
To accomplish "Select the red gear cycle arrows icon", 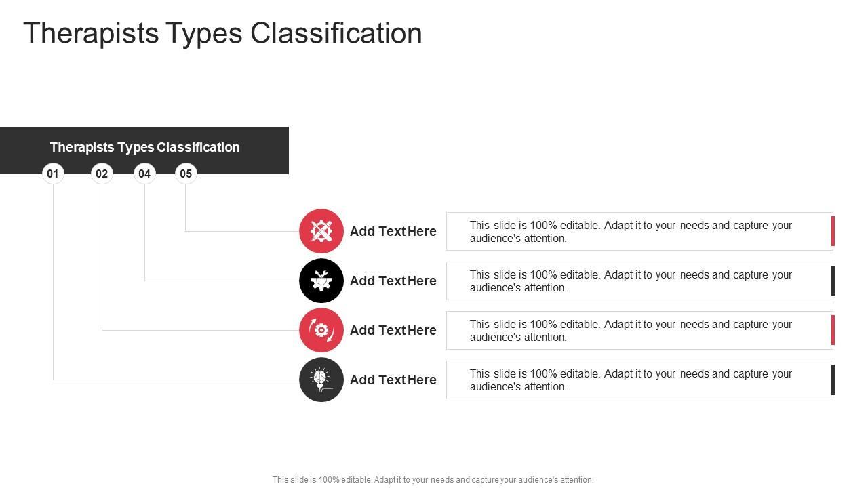I will [x=321, y=330].
